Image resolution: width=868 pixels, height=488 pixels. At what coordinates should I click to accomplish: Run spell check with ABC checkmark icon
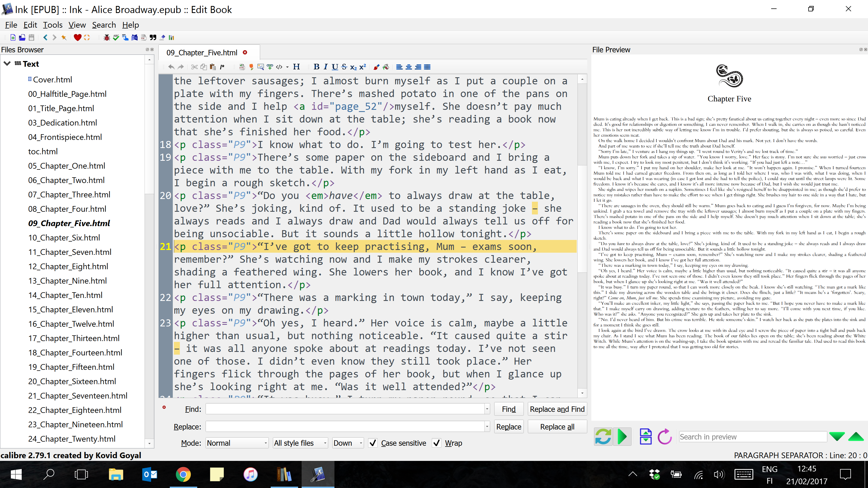pos(116,37)
